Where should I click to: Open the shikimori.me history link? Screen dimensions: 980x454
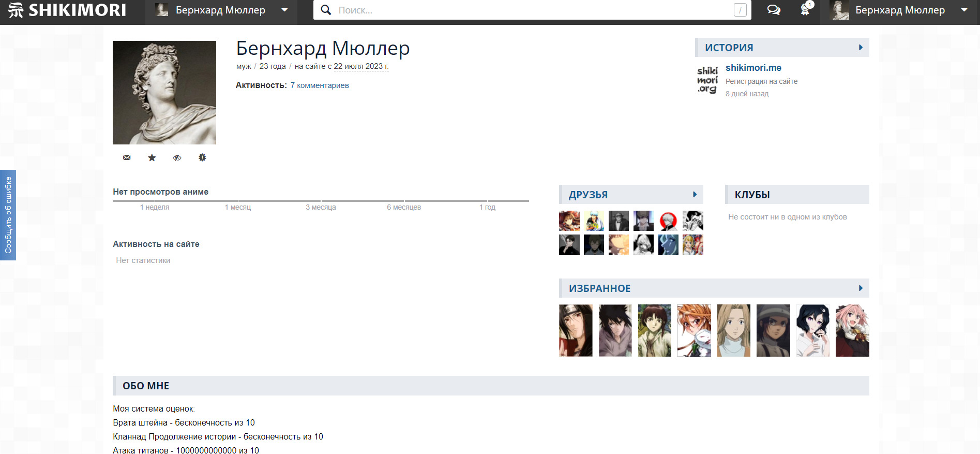[753, 68]
